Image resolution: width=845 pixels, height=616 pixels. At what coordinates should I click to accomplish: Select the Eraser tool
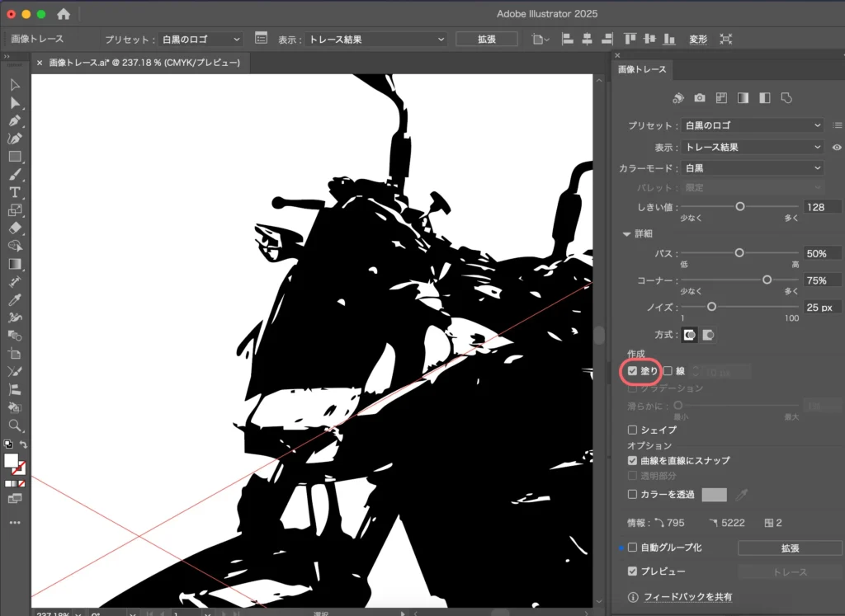pos(15,228)
